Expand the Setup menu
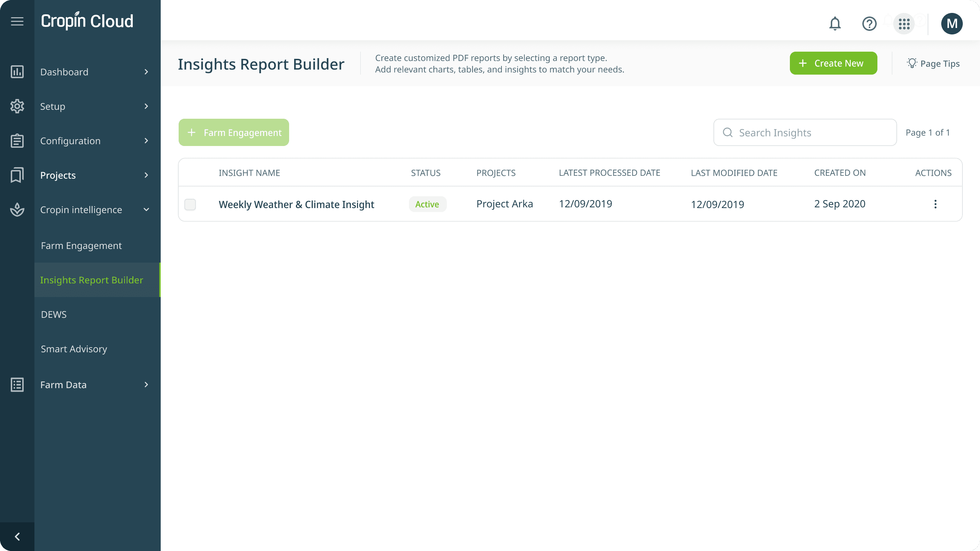This screenshot has height=551, width=980. (146, 106)
